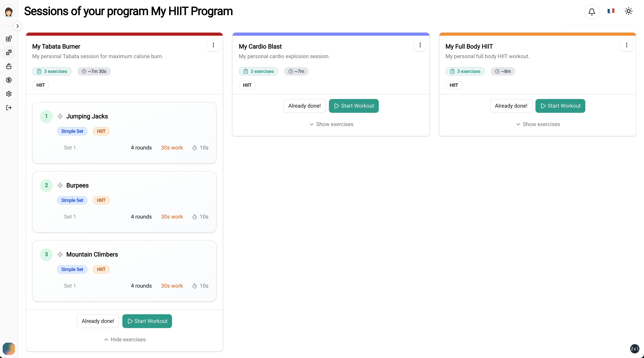644x358 pixels.
Task: Open notifications with the bell icon
Action: [x=591, y=11]
